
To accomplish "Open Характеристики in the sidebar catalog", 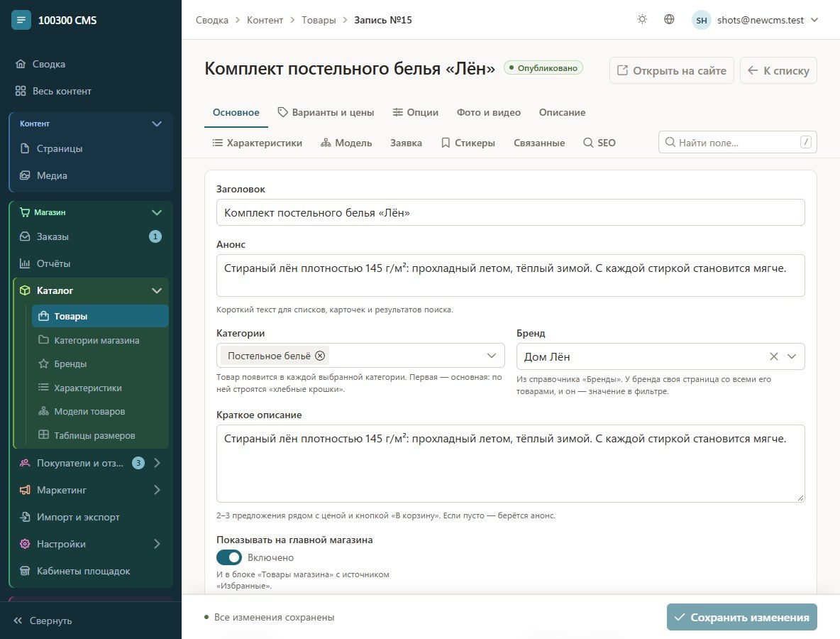I will pyautogui.click(x=100, y=388).
